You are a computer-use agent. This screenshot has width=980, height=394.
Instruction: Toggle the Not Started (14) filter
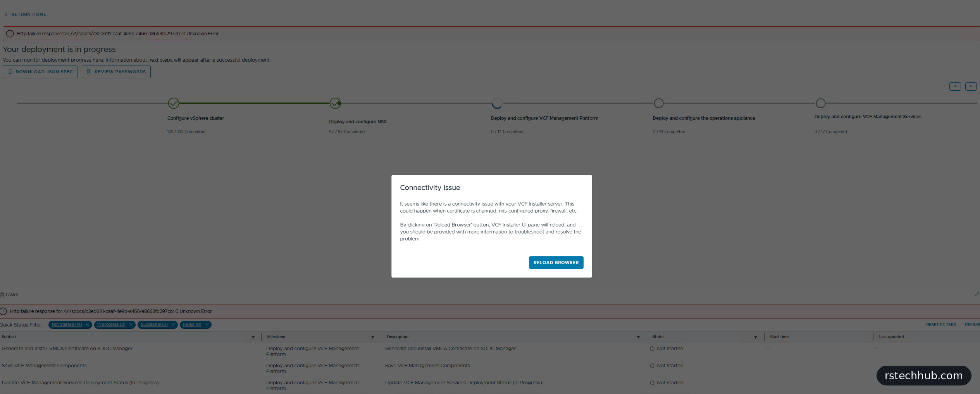click(67, 325)
